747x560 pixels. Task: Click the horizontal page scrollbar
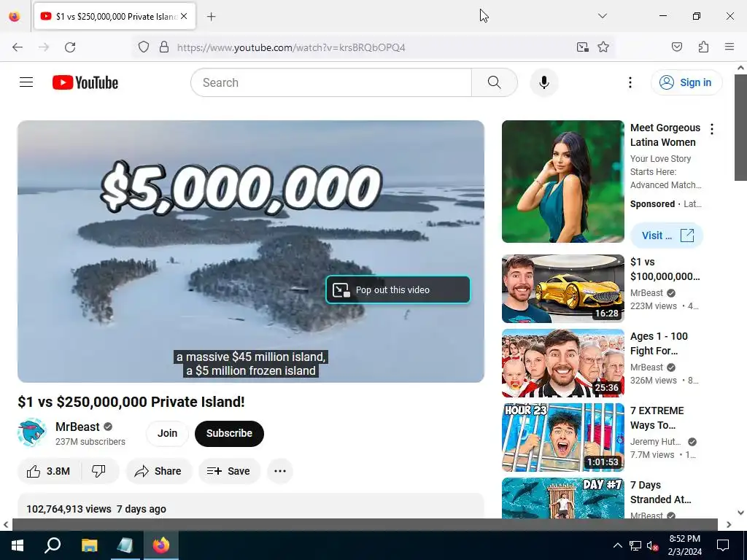365,524
